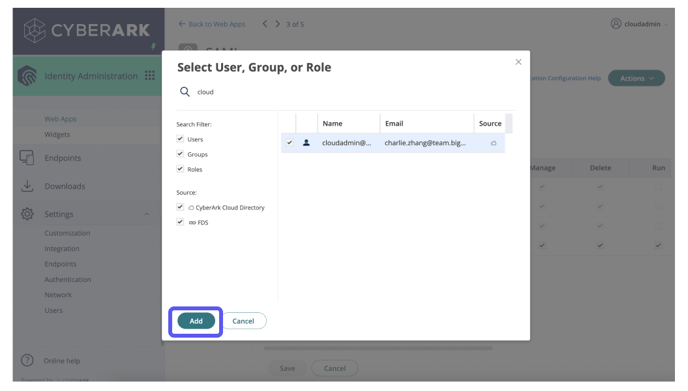
Task: Click the Downloads arrow icon
Action: 27,186
